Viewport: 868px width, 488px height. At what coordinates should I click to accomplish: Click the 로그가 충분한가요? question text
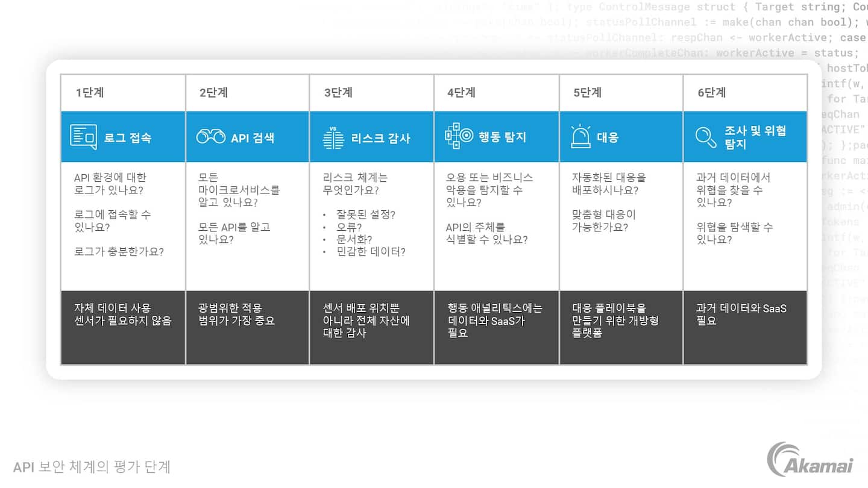point(119,252)
